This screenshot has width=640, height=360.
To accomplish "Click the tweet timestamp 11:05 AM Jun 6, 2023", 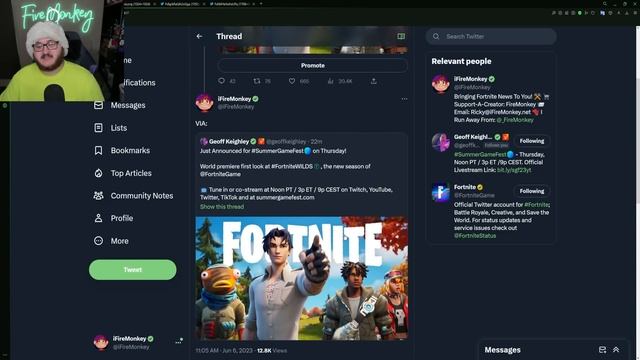I will tap(224, 350).
